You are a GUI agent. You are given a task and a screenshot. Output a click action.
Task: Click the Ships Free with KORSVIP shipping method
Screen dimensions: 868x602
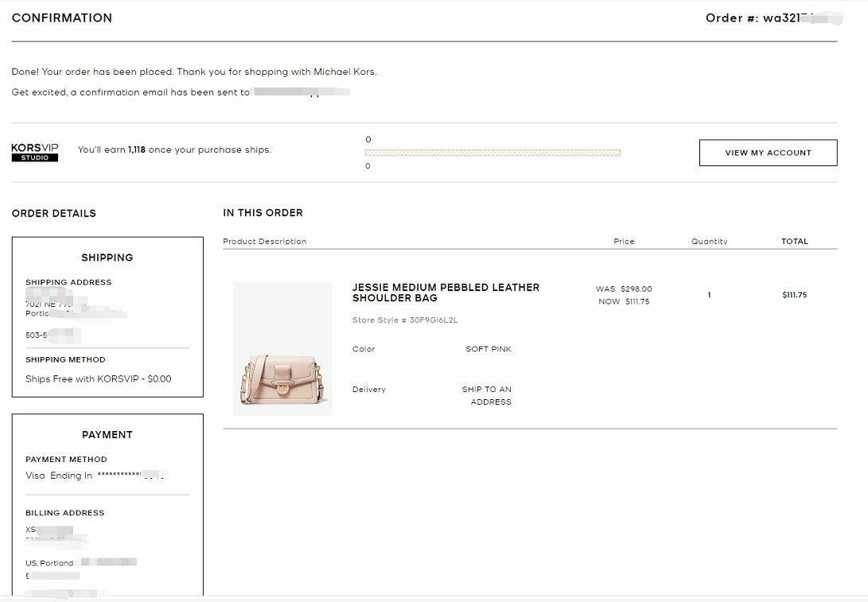click(x=98, y=379)
